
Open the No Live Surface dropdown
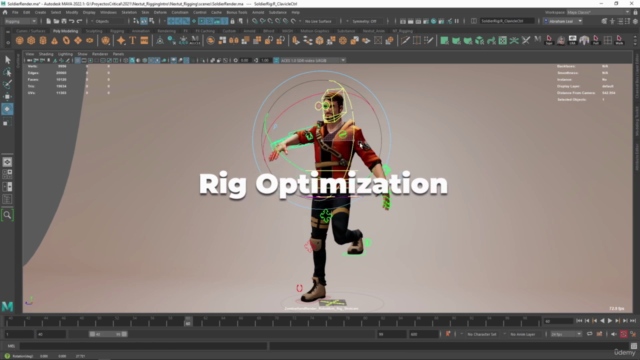(321, 21)
